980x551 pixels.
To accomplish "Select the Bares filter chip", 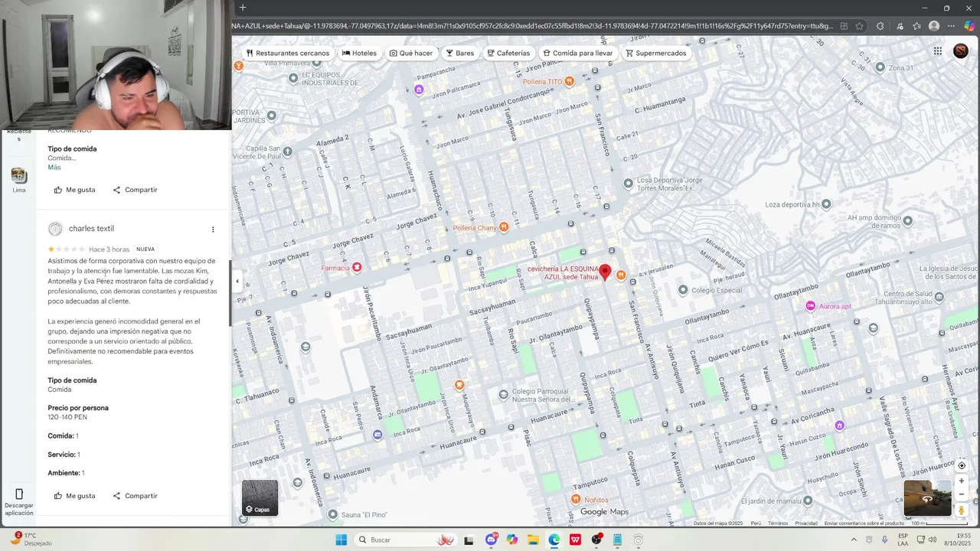I will (460, 54).
